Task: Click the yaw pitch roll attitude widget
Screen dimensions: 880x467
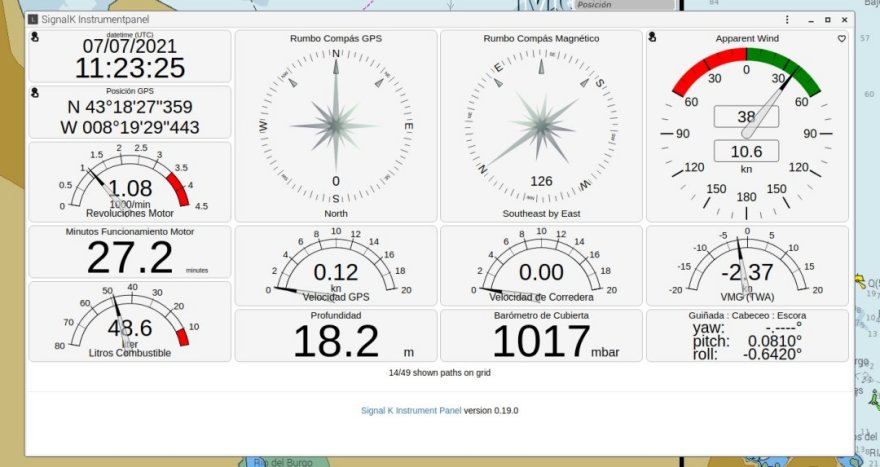Action: pyautogui.click(x=746, y=336)
